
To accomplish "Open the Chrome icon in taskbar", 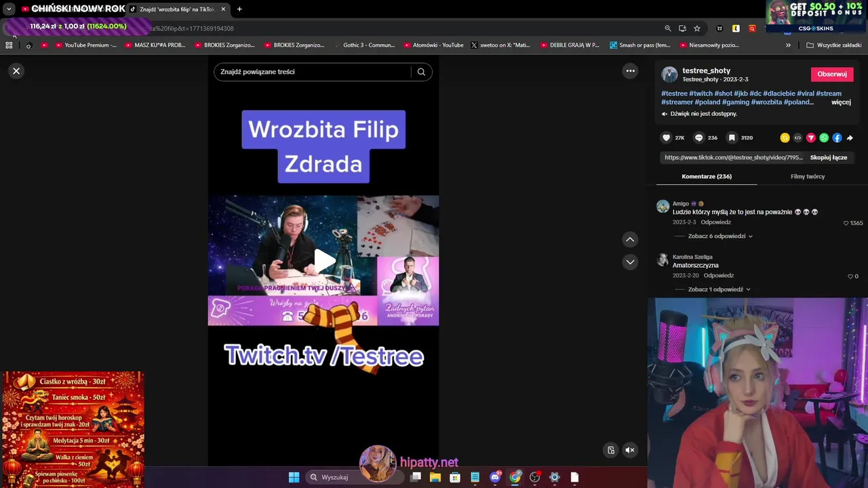I will coord(515,477).
